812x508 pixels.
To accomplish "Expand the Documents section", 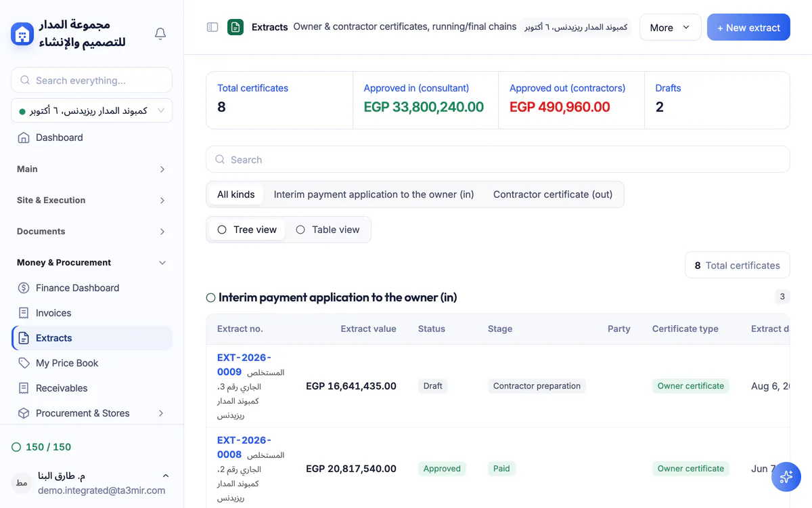I will (x=91, y=232).
